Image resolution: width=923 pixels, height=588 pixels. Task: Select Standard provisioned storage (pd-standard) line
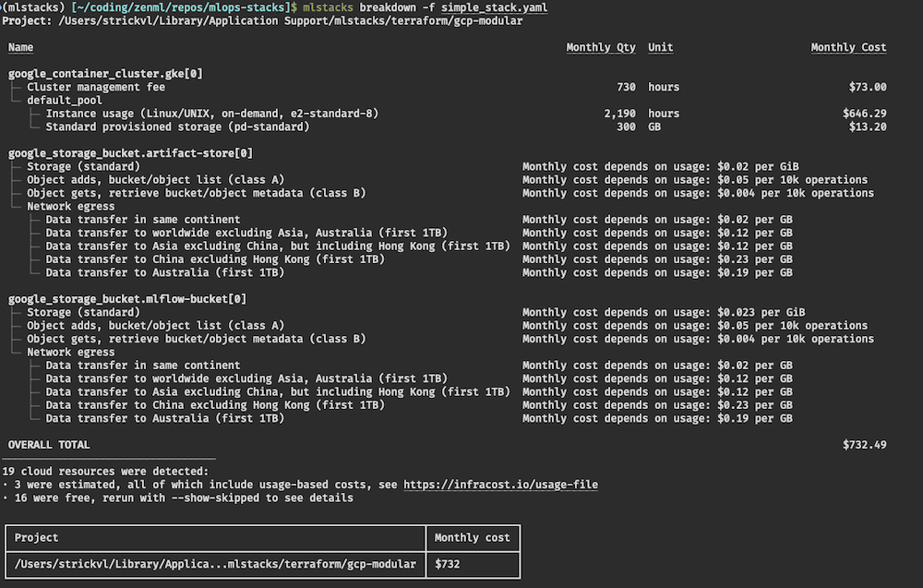[176, 126]
